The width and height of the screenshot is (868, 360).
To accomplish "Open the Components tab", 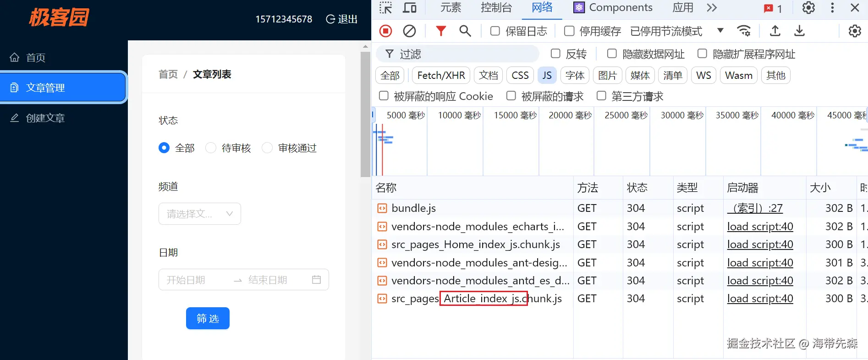I will (613, 8).
